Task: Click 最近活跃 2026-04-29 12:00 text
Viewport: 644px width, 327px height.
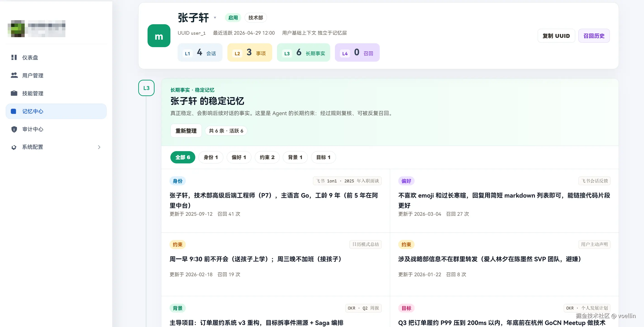Action: tap(244, 33)
